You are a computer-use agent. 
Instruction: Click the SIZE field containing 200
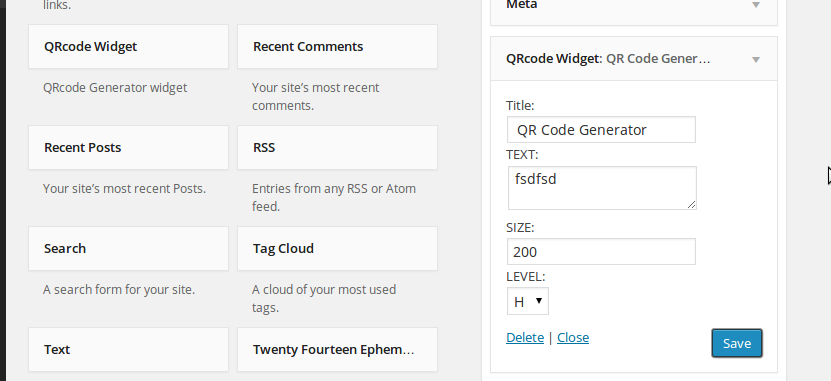pyautogui.click(x=601, y=252)
